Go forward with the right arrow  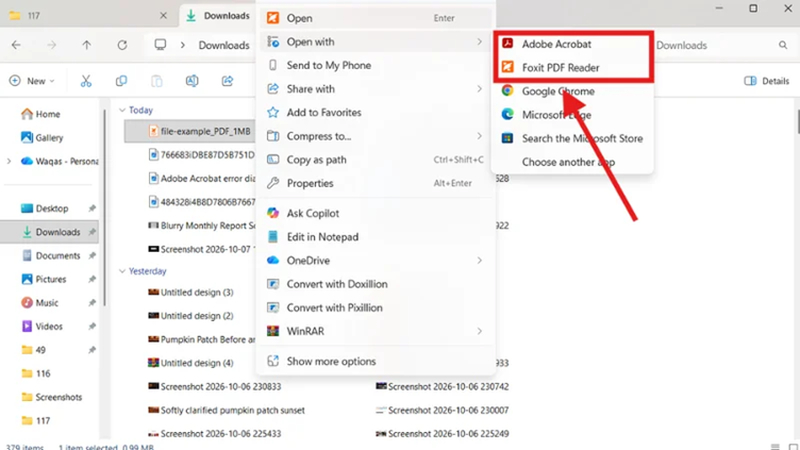(x=52, y=45)
